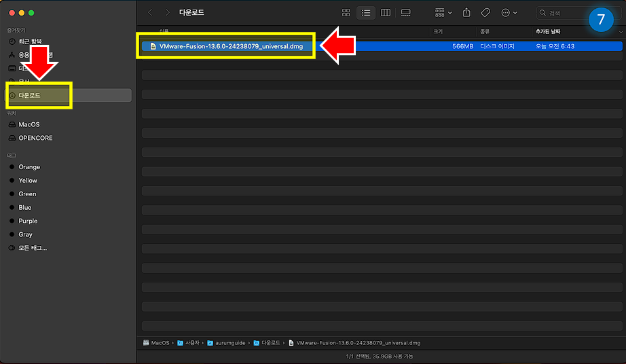Switch to column view
Viewport: 626px width, 364px height.
pyautogui.click(x=385, y=13)
